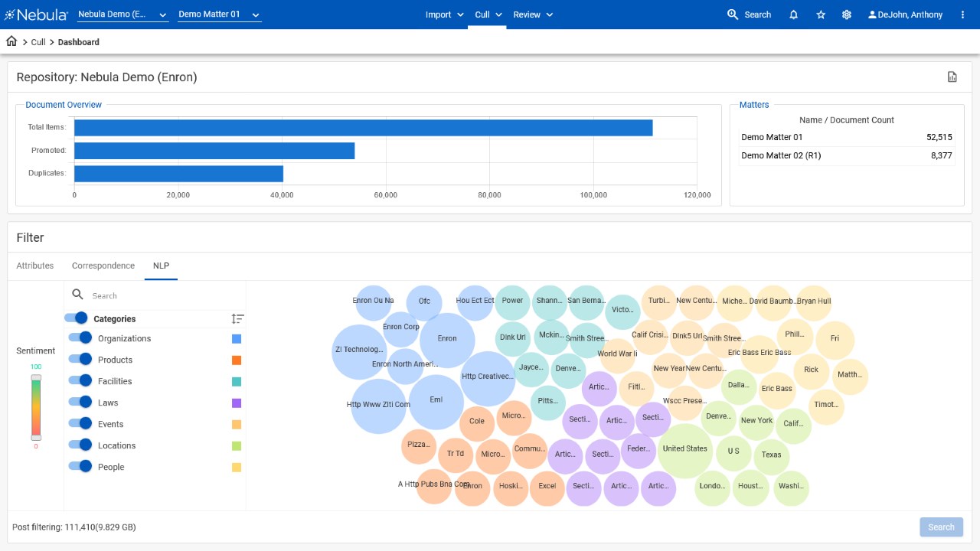Open the settings gear

coord(847,15)
